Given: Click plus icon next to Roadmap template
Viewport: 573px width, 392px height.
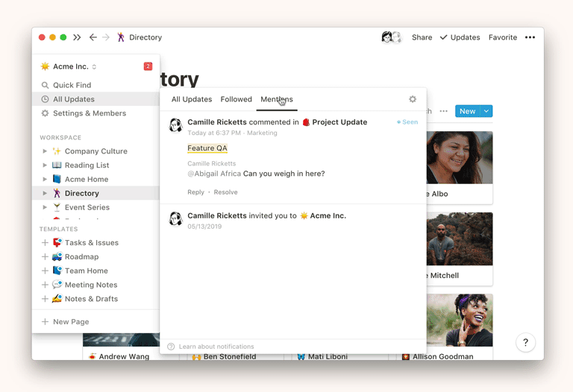Looking at the screenshot, I should click(45, 256).
